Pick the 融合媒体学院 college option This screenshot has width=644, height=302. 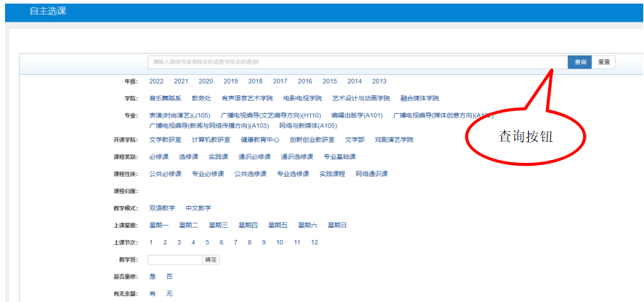(x=420, y=98)
